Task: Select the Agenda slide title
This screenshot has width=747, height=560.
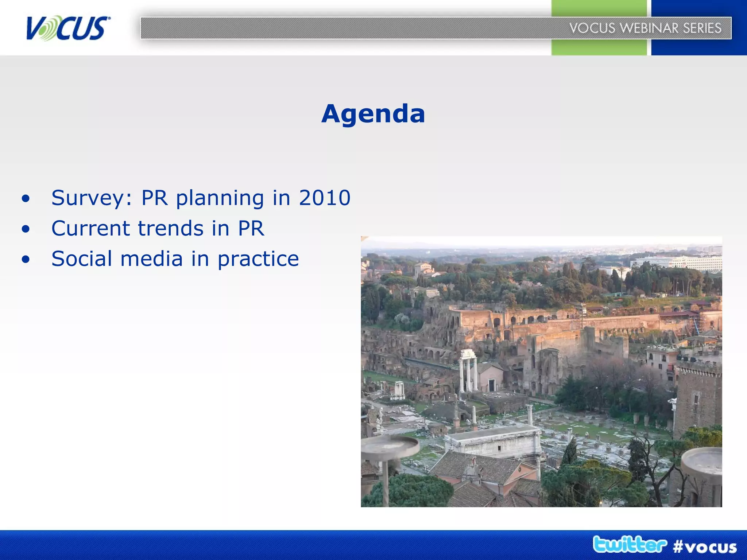Action: click(373, 114)
